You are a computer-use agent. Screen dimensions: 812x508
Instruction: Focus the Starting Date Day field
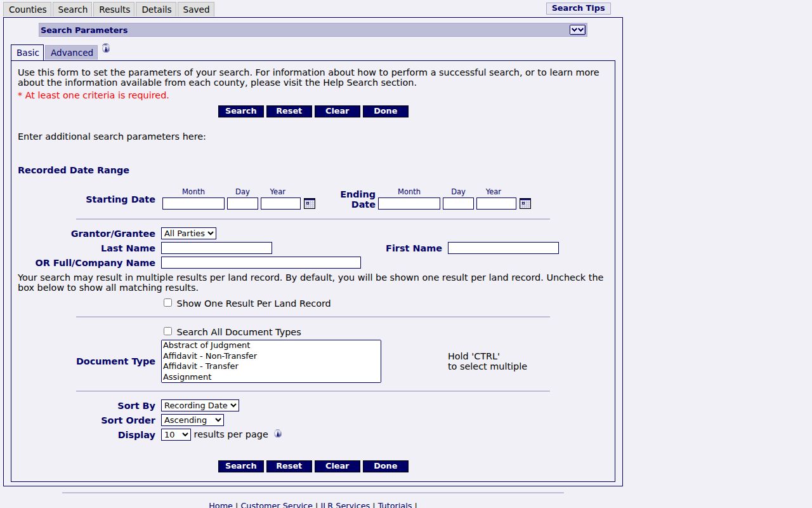242,204
